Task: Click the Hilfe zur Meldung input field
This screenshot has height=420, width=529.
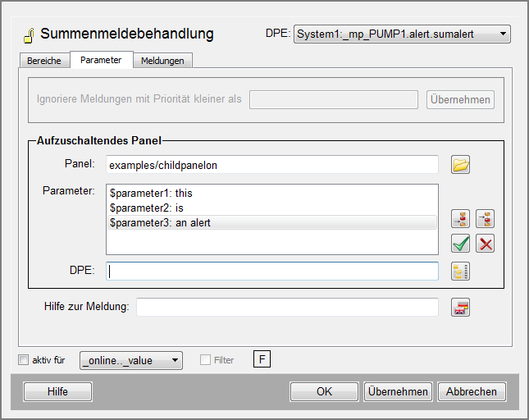Action: point(287,308)
